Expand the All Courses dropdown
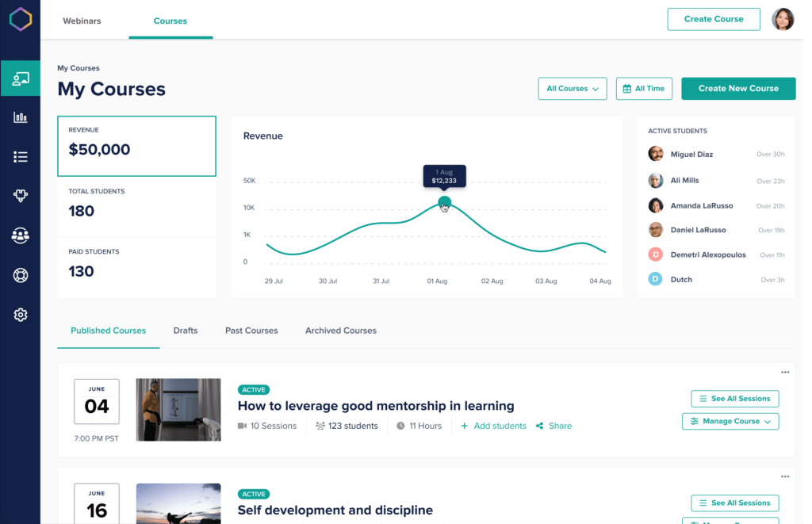Screen dimensions: 812x524 click(572, 89)
